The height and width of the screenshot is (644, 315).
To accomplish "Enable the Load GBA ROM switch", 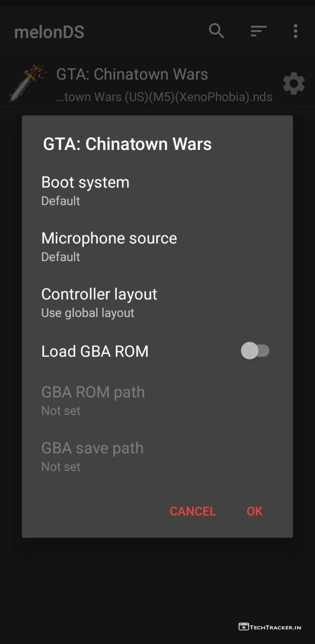I will (256, 351).
